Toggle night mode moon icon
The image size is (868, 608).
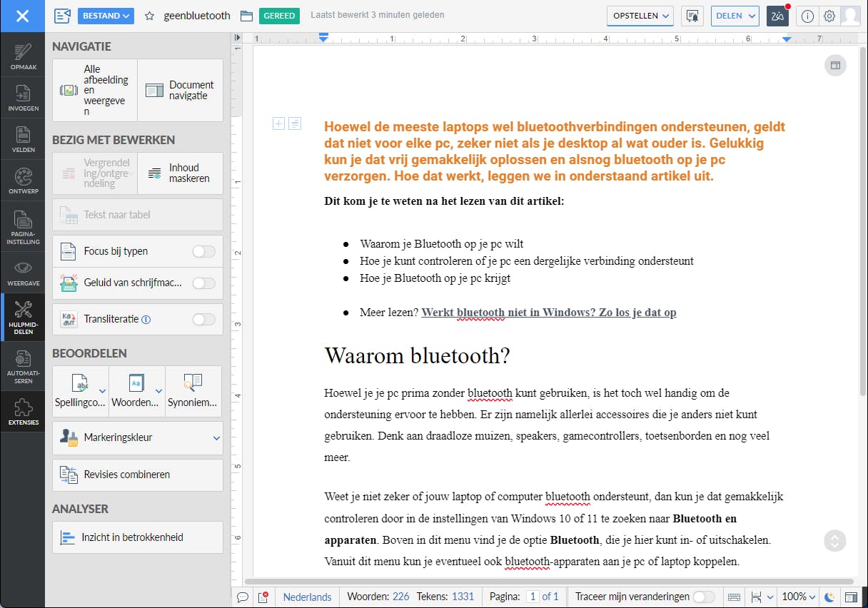pos(829,597)
